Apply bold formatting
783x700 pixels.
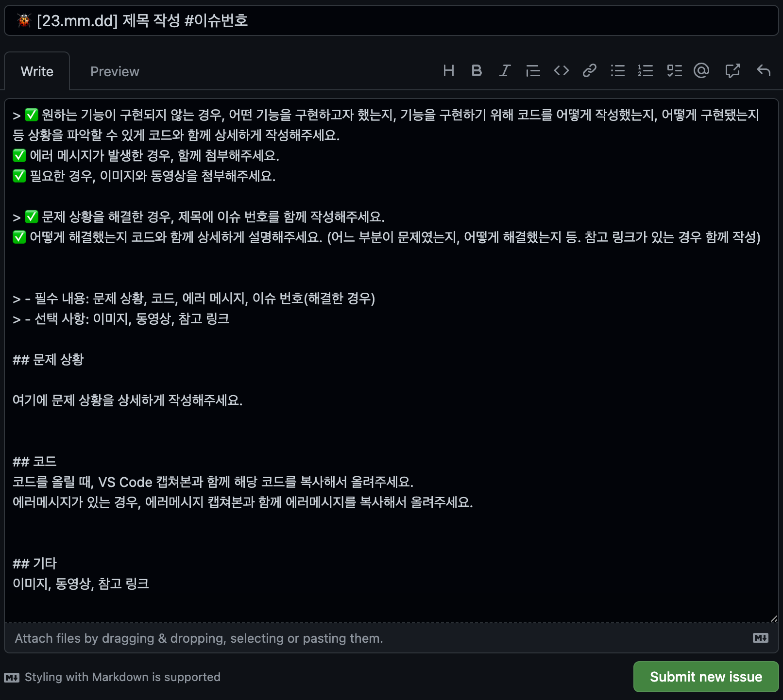477,71
